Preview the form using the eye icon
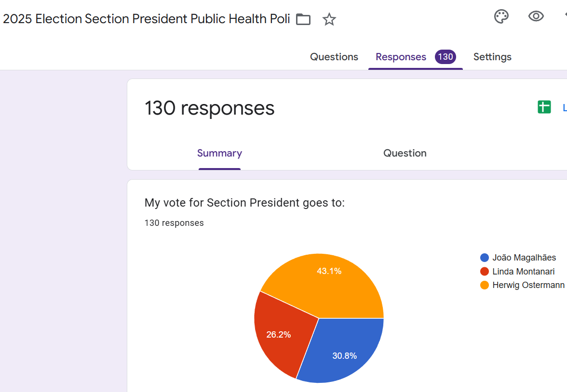 536,16
